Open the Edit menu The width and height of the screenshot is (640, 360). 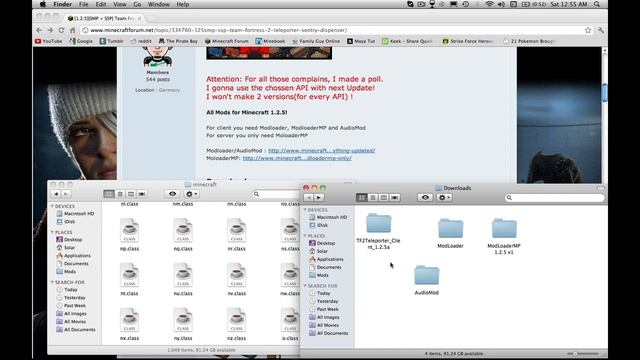coord(101,4)
